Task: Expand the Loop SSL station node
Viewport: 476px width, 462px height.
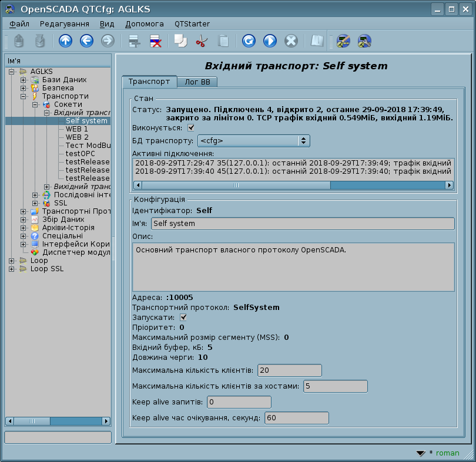Action: coord(12,269)
